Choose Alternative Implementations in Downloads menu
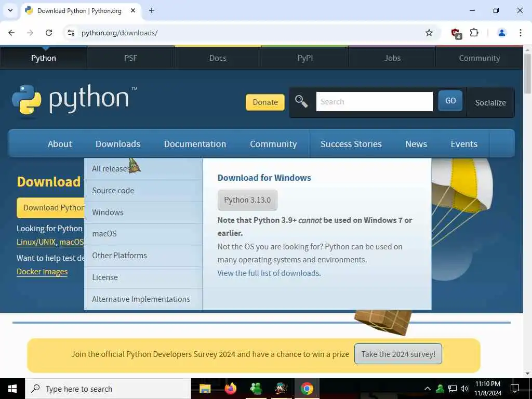The height and width of the screenshot is (399, 532). (x=143, y=299)
